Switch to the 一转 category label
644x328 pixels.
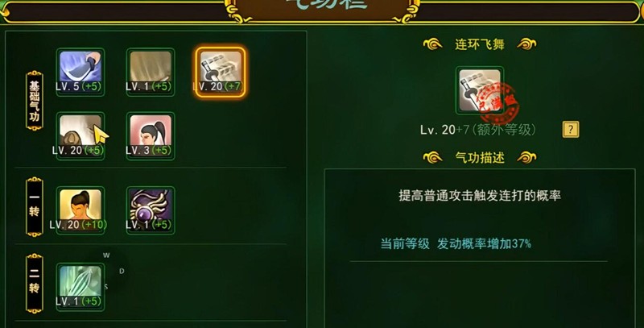click(x=35, y=207)
